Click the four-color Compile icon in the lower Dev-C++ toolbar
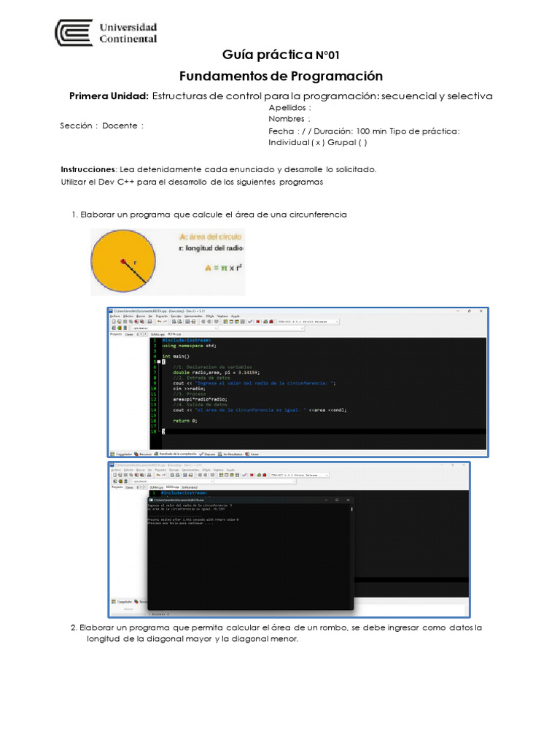The width and height of the screenshot is (560, 747). [221, 475]
